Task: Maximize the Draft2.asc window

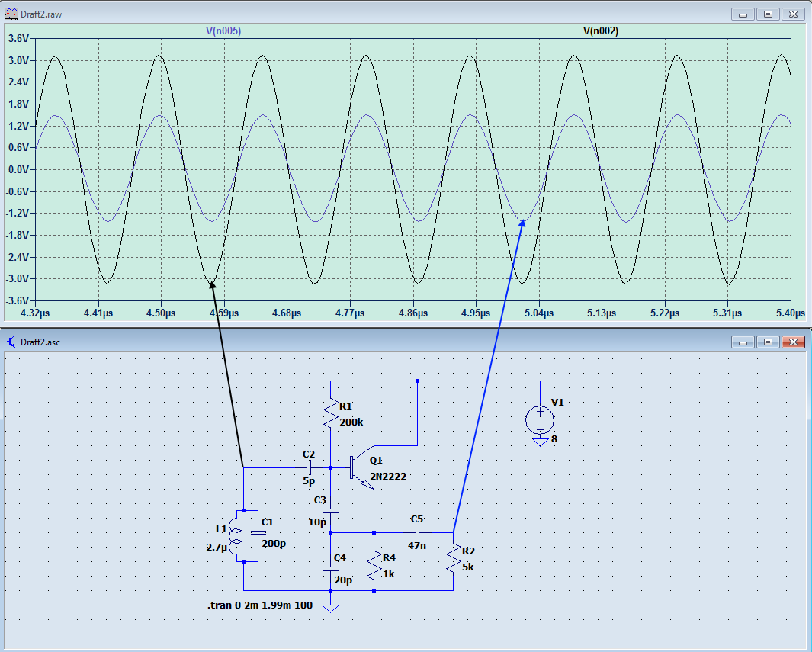Action: click(768, 342)
